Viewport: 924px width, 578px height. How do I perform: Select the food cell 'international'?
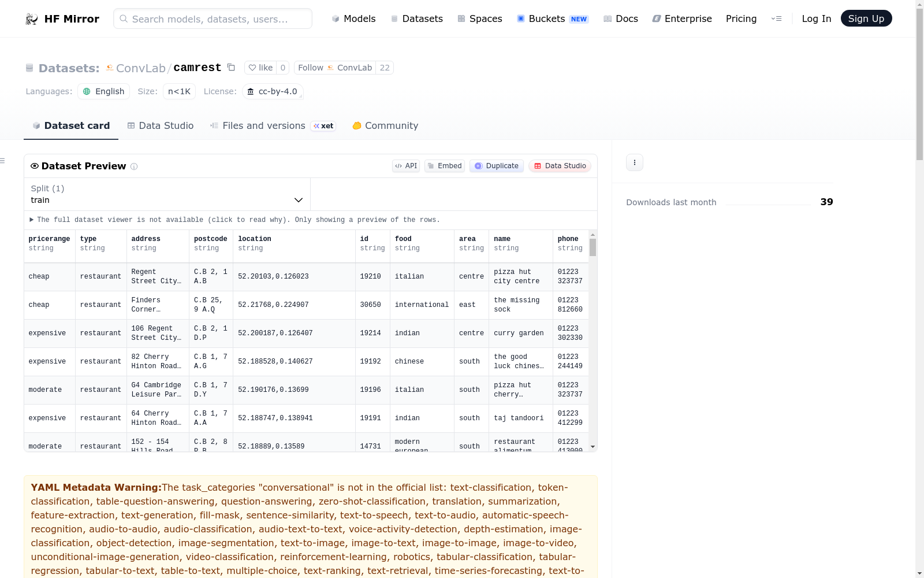coord(422,305)
